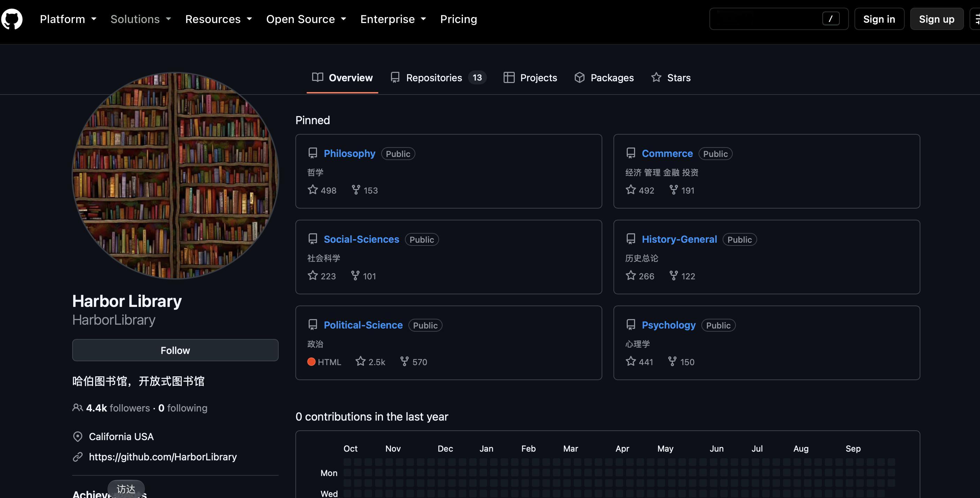Open the Philosophy repository
The height and width of the screenshot is (498, 980).
tap(349, 153)
